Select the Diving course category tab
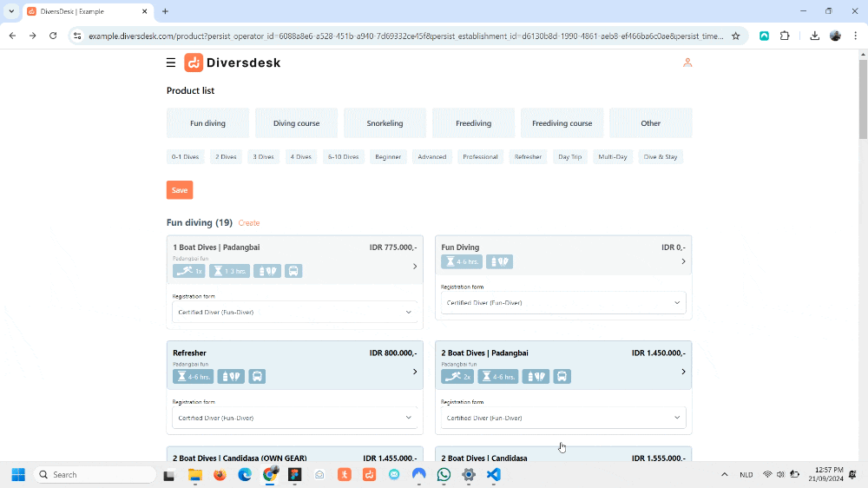868x488 pixels. tap(296, 123)
